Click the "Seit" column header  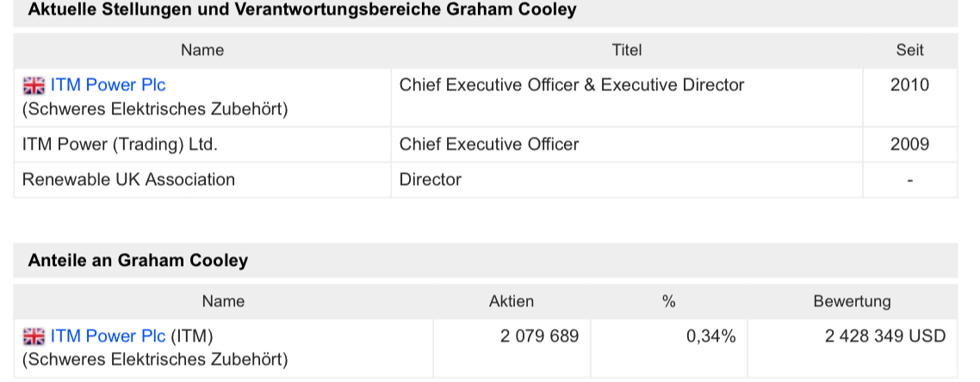click(909, 50)
